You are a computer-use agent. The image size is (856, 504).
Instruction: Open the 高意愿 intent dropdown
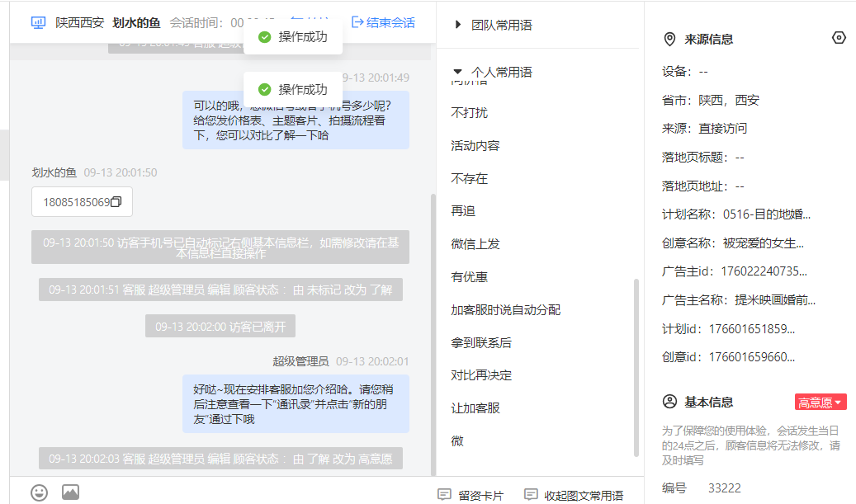tap(821, 402)
